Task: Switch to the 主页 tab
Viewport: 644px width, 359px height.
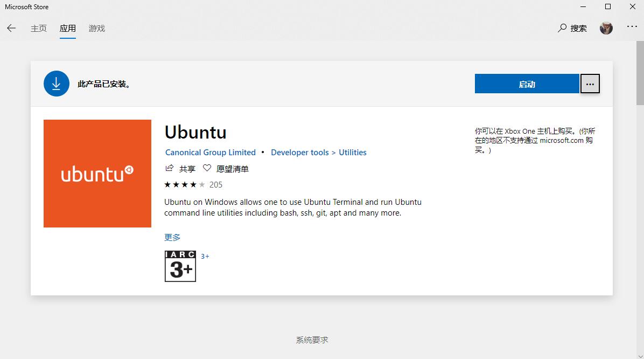Action: pyautogui.click(x=39, y=28)
